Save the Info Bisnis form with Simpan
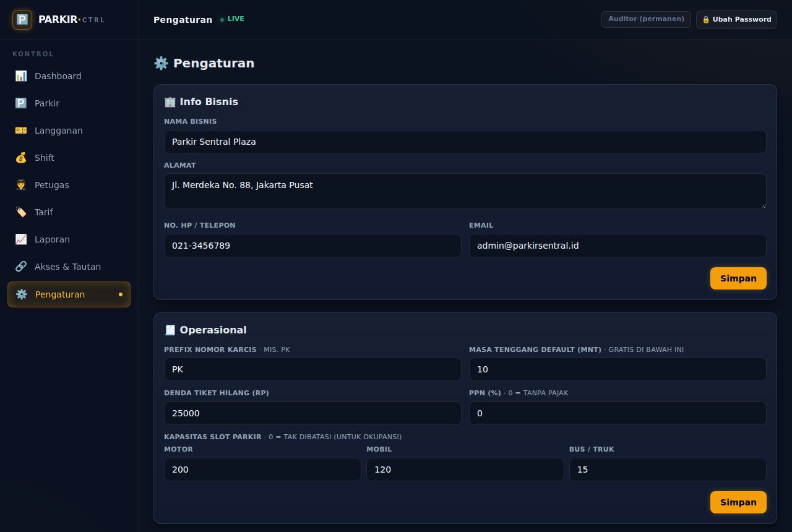 click(x=738, y=278)
